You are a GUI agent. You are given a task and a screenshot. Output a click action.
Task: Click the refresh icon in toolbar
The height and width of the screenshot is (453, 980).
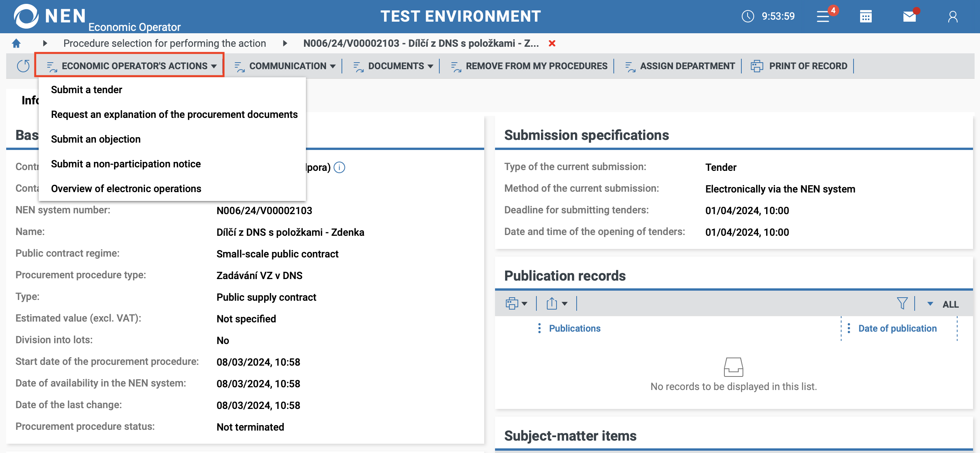tap(23, 66)
